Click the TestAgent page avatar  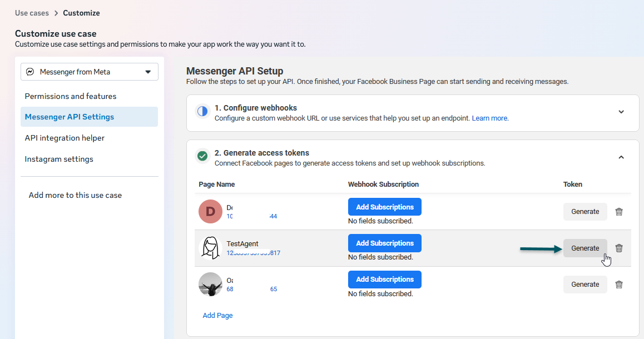point(210,248)
